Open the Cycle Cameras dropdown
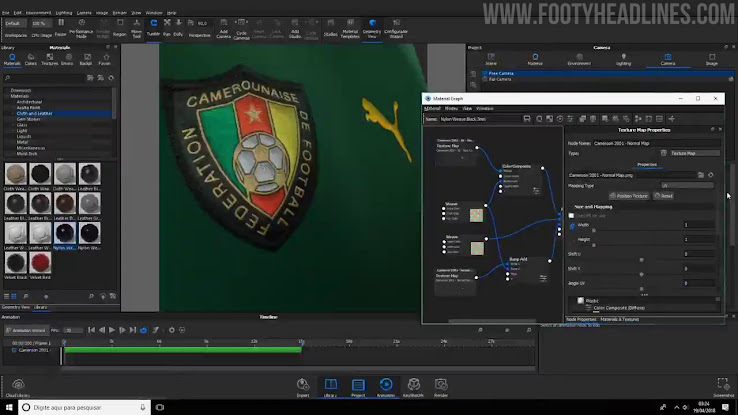Image resolution: width=738 pixels, height=415 pixels. 241,29
